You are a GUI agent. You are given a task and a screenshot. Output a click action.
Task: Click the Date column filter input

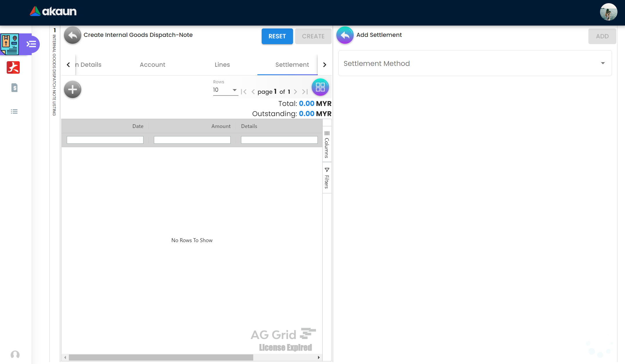pos(105,140)
